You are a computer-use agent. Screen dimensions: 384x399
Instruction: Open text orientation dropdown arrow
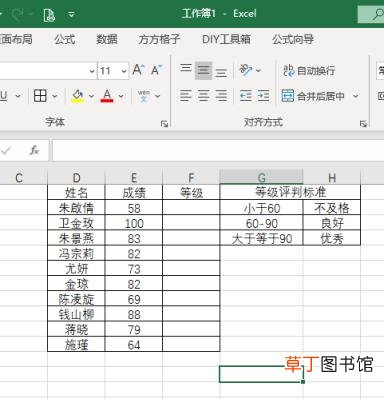[258, 70]
